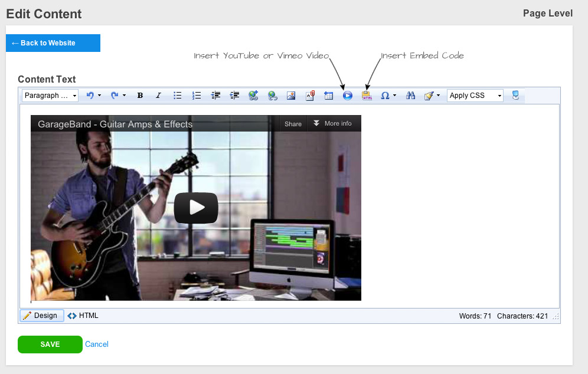588x374 pixels.
Task: Click the outdent icon
Action: [x=215, y=96]
